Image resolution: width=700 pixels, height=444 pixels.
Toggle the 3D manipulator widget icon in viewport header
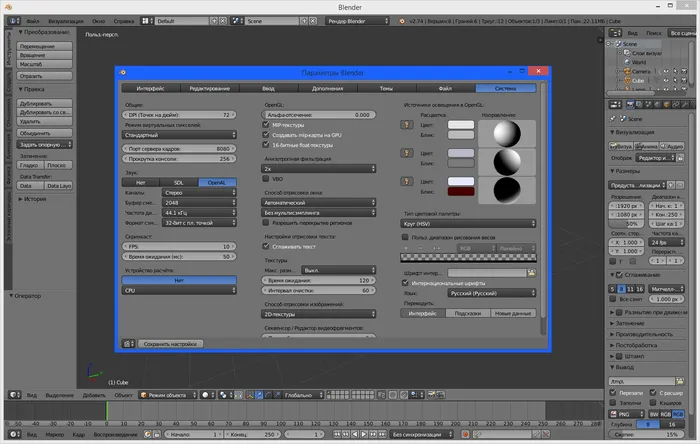pyautogui.click(x=250, y=395)
